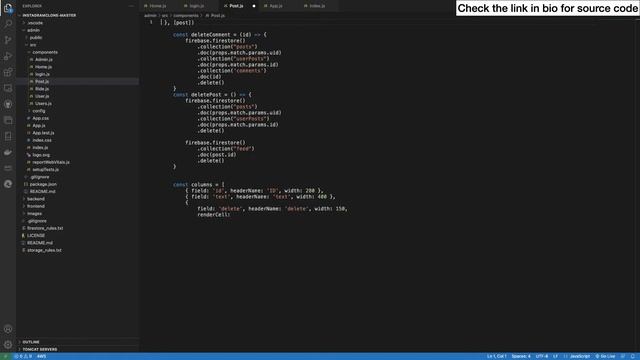Click the JavaScript language mode indicator
Screen dimensions: 640x360
(580, 356)
